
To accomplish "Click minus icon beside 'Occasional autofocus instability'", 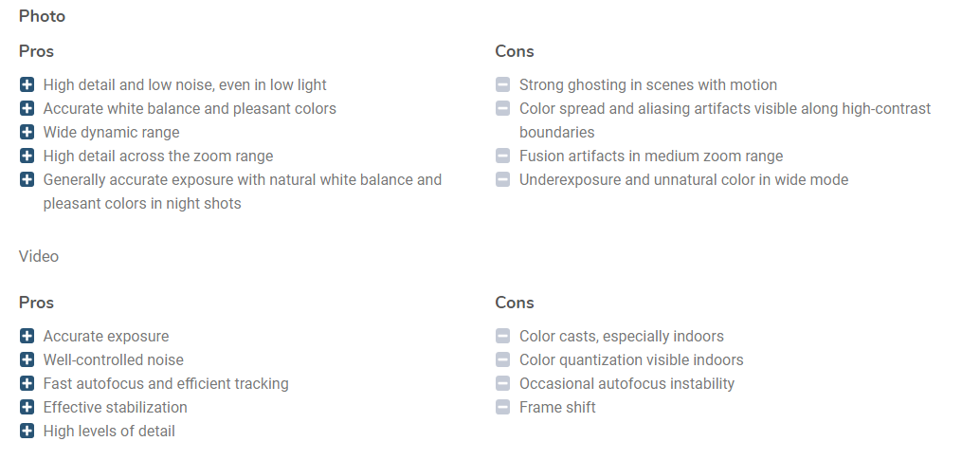I will click(503, 383).
